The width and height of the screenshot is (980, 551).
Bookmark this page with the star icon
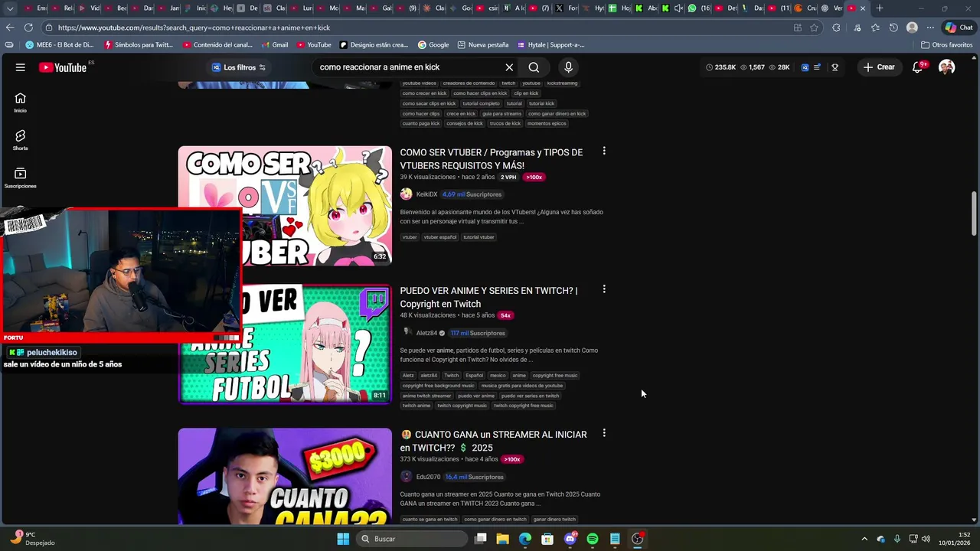point(814,28)
